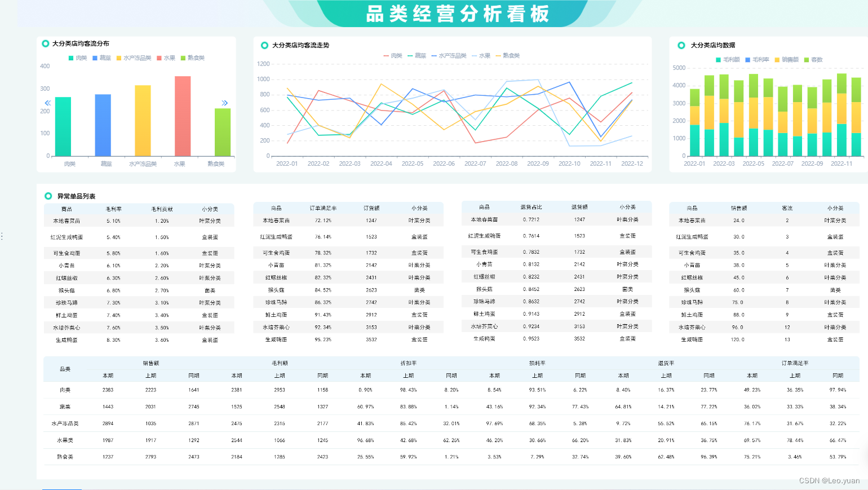Click the 损耗率 group header in bottom table
868x490 pixels.
click(x=537, y=363)
